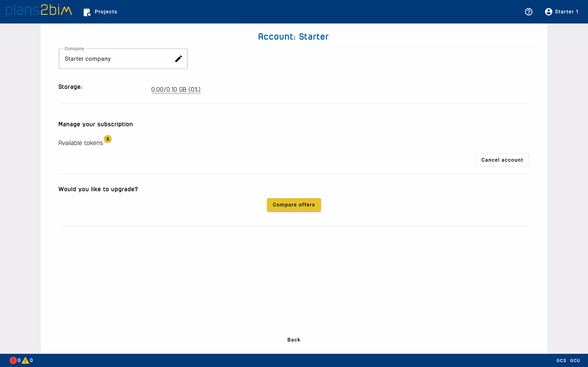588x367 pixels.
Task: Open the GCU link in footer
Action: 575,360
